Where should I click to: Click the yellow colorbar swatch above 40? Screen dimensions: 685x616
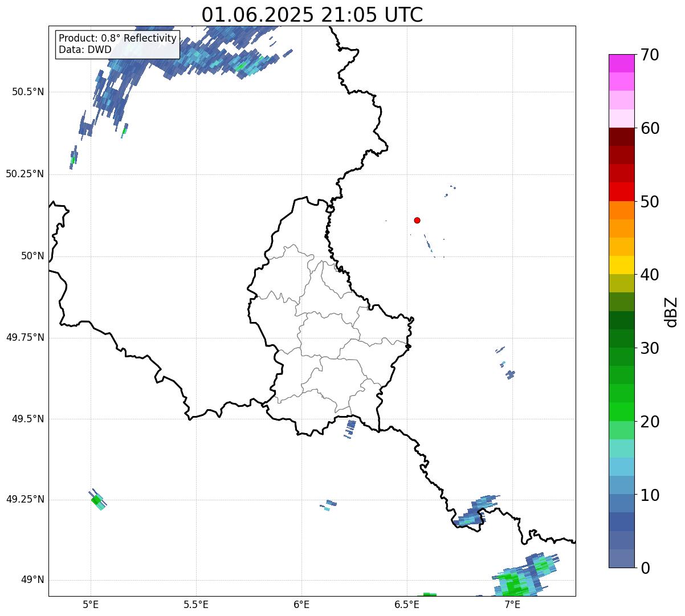(622, 265)
